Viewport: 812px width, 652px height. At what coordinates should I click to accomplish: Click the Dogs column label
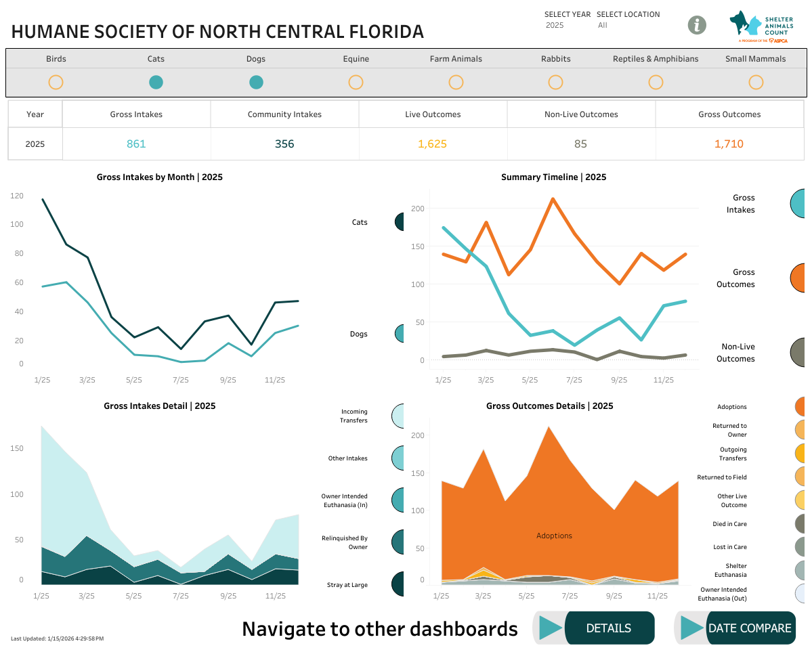click(256, 58)
